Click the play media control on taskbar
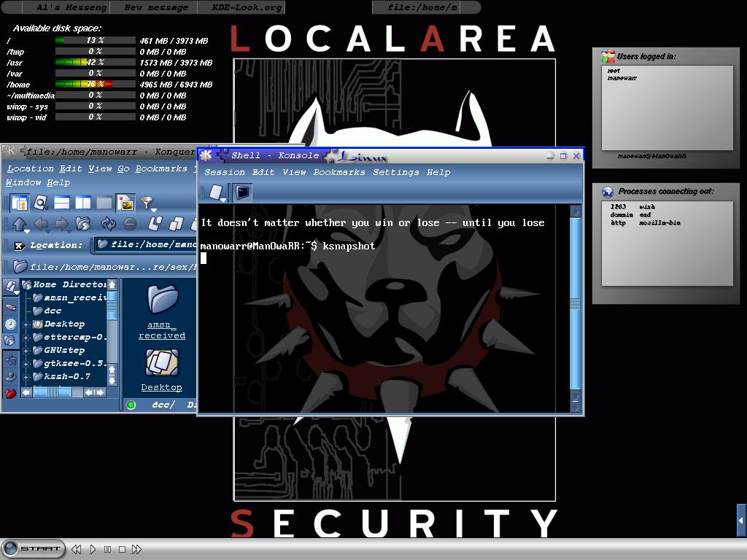 coord(93,550)
